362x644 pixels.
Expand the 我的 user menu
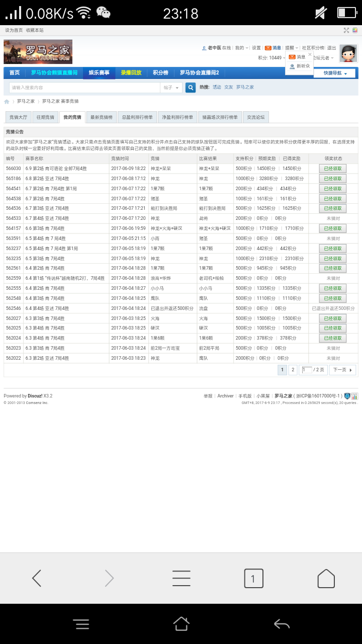click(x=241, y=48)
